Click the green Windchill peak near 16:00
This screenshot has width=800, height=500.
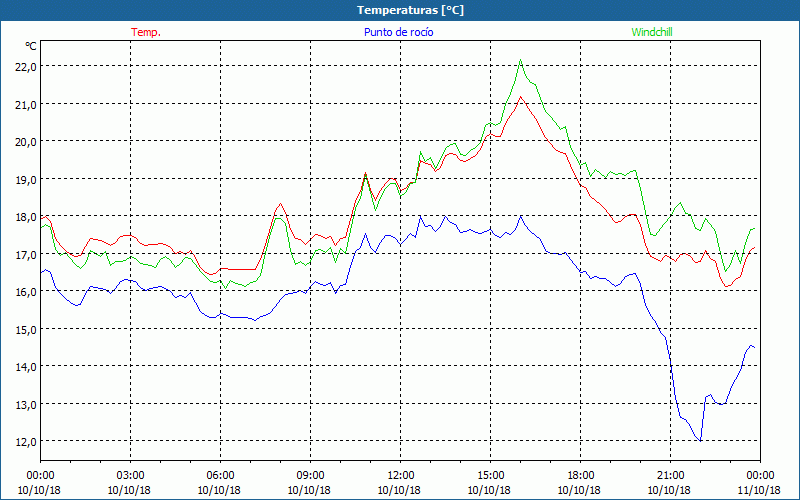520,60
